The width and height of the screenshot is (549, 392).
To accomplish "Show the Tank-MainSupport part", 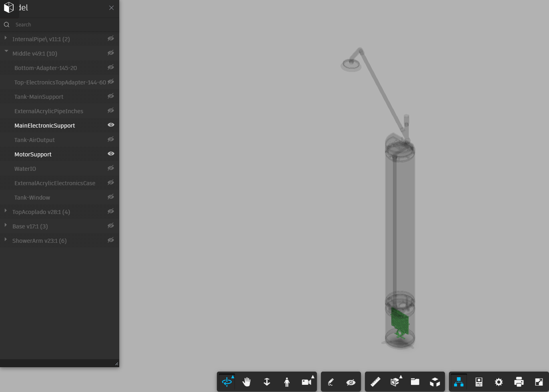I will [111, 96].
